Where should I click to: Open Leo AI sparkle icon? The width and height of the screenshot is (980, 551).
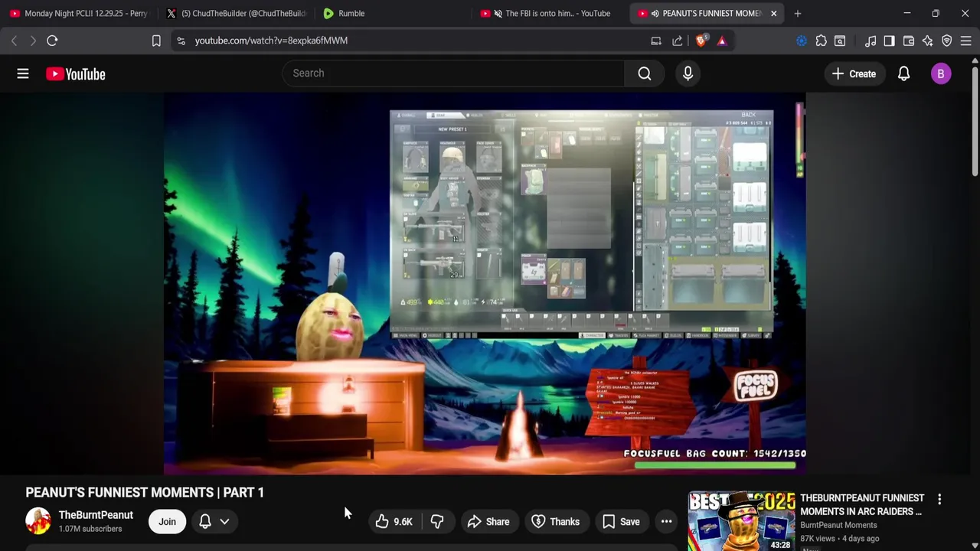tap(928, 41)
